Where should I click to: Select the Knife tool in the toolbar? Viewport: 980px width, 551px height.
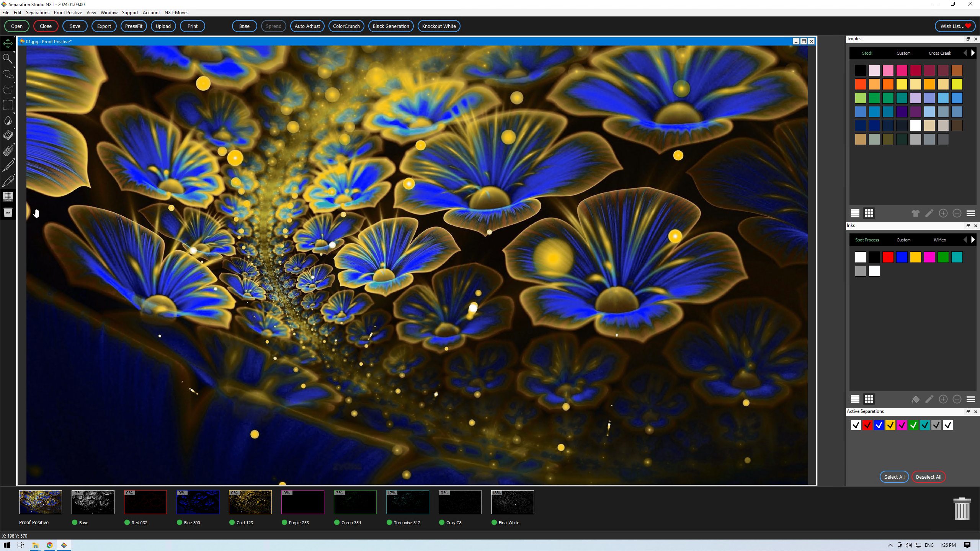8,166
